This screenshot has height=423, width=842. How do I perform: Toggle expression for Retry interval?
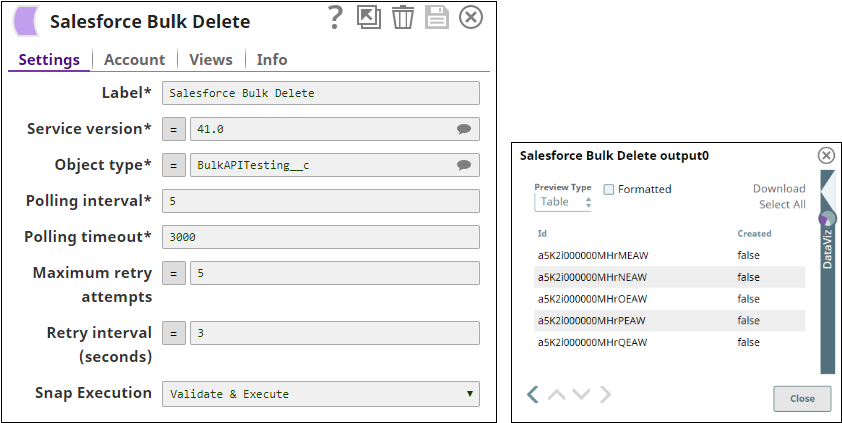173,333
